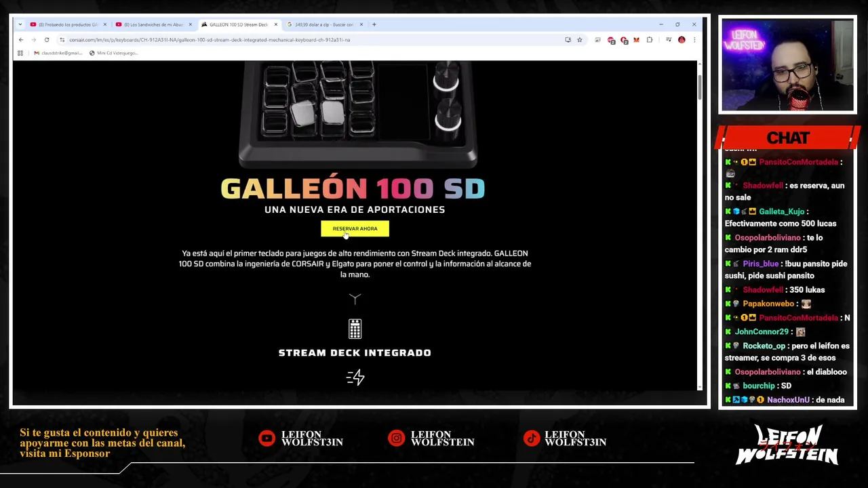Click 'UNA NUEVA ERA DE APORTACIONES' text

tap(355, 209)
